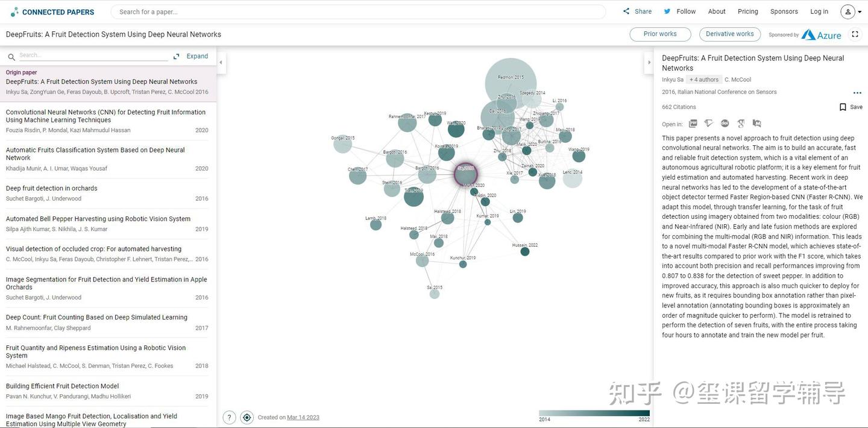Click the '662 Citations' text
The width and height of the screenshot is (868, 428).
pyautogui.click(x=679, y=107)
